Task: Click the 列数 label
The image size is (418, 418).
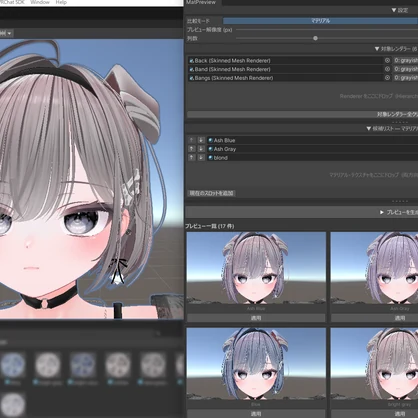Action: [x=192, y=38]
